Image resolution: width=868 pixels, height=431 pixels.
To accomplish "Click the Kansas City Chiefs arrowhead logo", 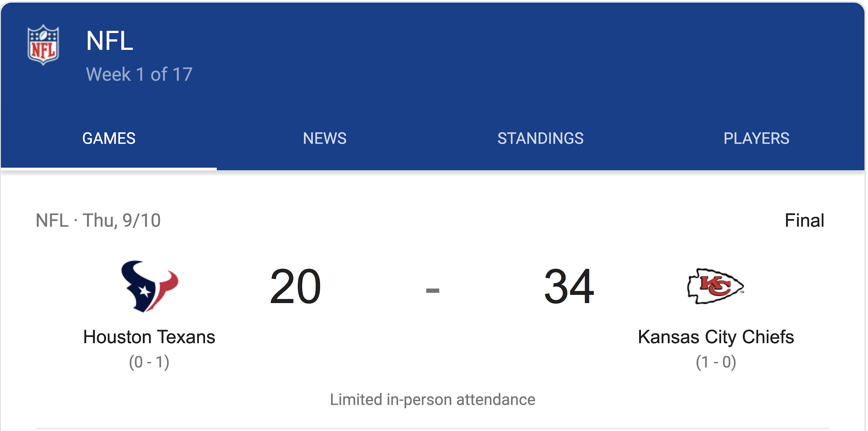I will (x=715, y=286).
